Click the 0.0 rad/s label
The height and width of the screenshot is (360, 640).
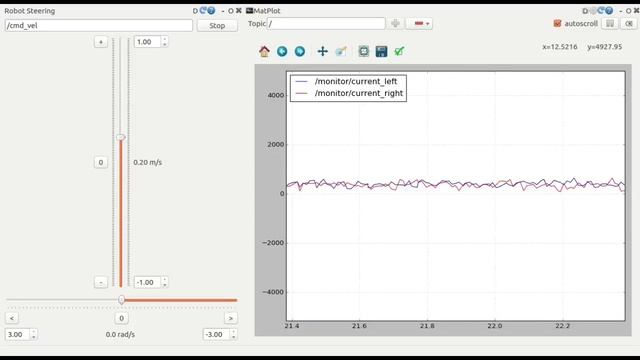[120, 334]
